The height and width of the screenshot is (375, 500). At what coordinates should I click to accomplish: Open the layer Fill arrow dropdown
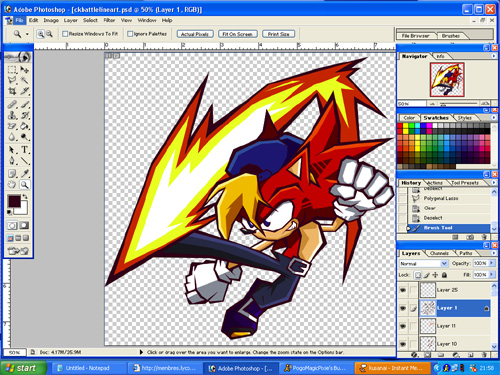coord(491,275)
